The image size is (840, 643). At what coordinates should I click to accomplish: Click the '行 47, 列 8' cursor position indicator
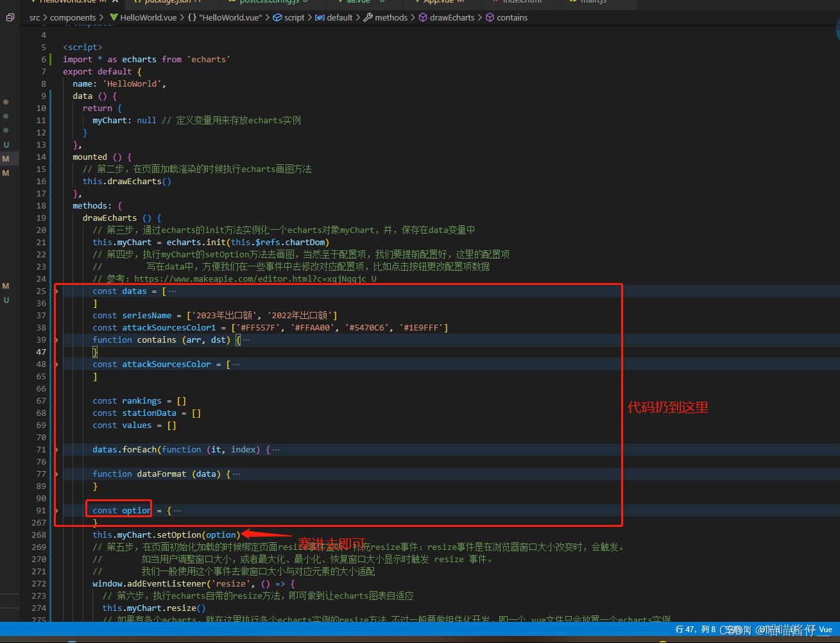695,630
